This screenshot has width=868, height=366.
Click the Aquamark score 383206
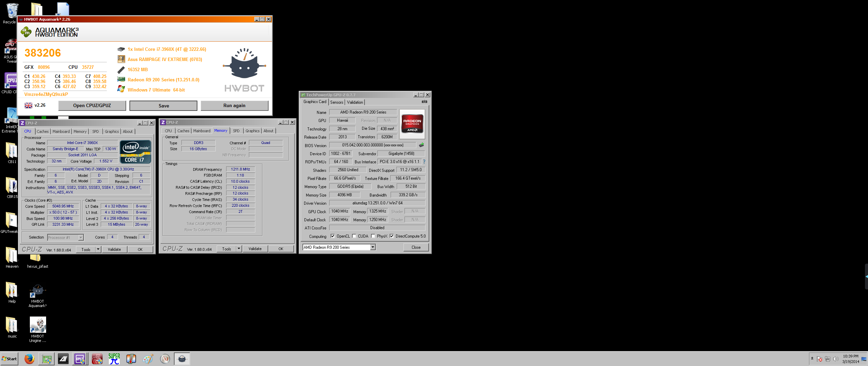tap(43, 53)
